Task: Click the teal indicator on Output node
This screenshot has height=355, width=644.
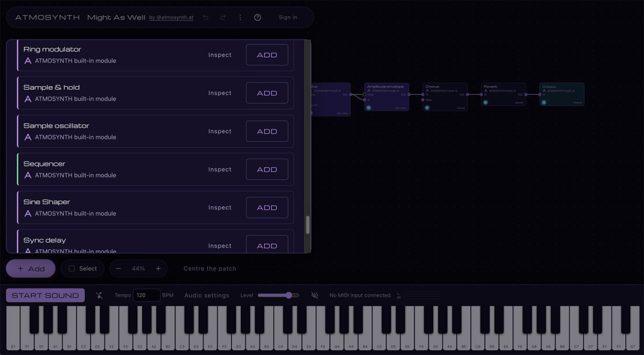Action: 544,102
